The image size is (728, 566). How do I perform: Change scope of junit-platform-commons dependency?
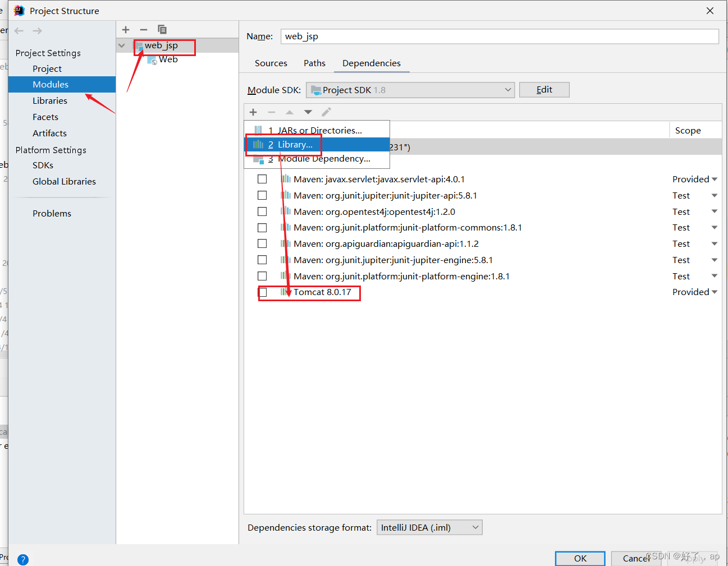point(695,228)
